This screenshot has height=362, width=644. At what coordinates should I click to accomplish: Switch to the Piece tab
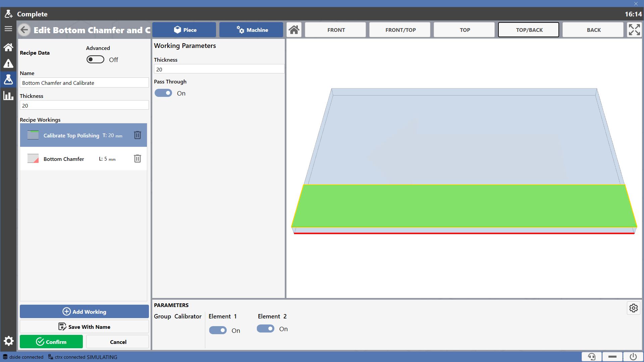(184, 30)
